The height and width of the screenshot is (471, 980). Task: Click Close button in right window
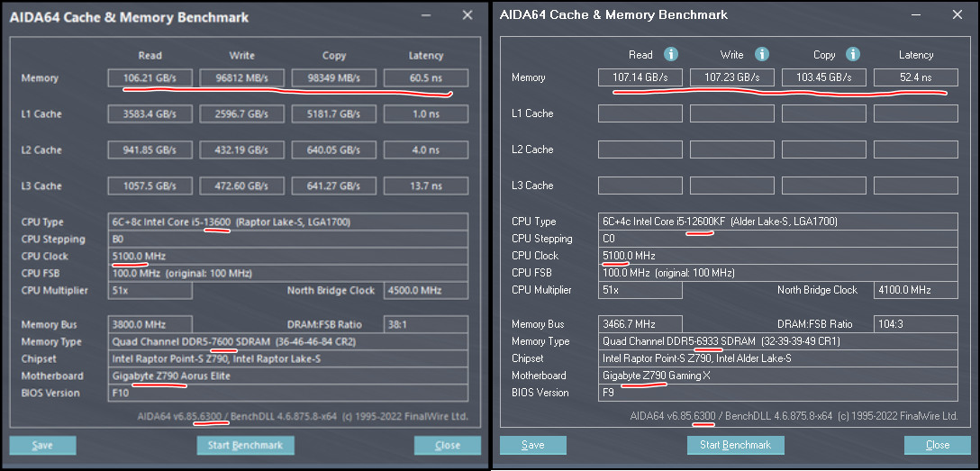pyautogui.click(x=938, y=445)
